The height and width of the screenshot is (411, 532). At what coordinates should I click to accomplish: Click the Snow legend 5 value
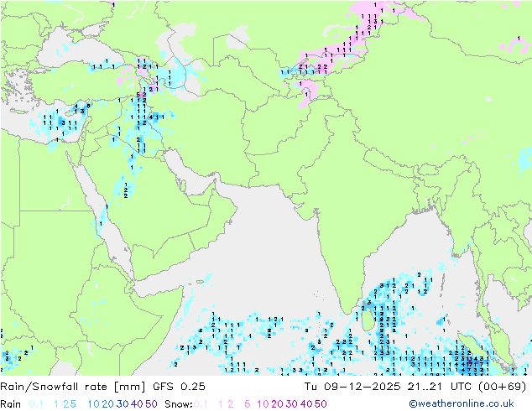(x=248, y=404)
